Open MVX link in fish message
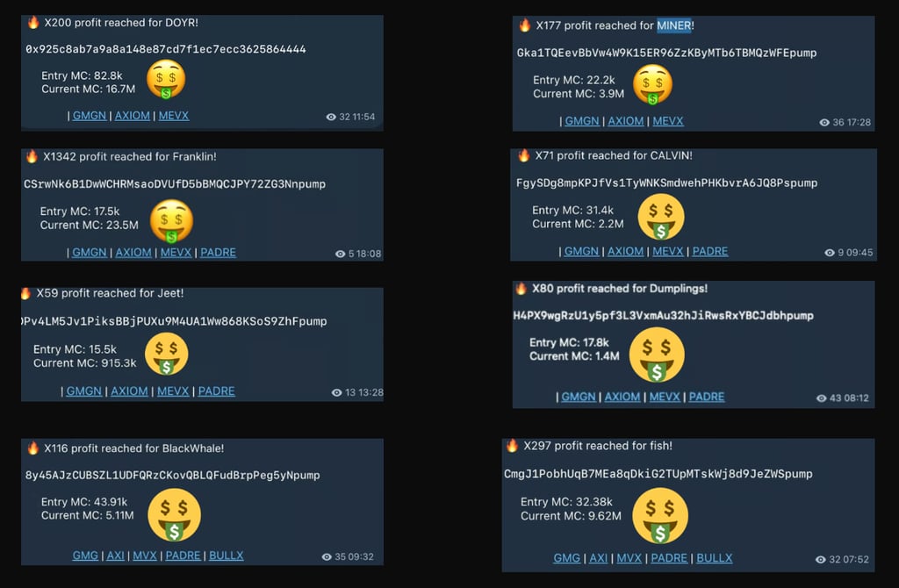 tap(629, 558)
